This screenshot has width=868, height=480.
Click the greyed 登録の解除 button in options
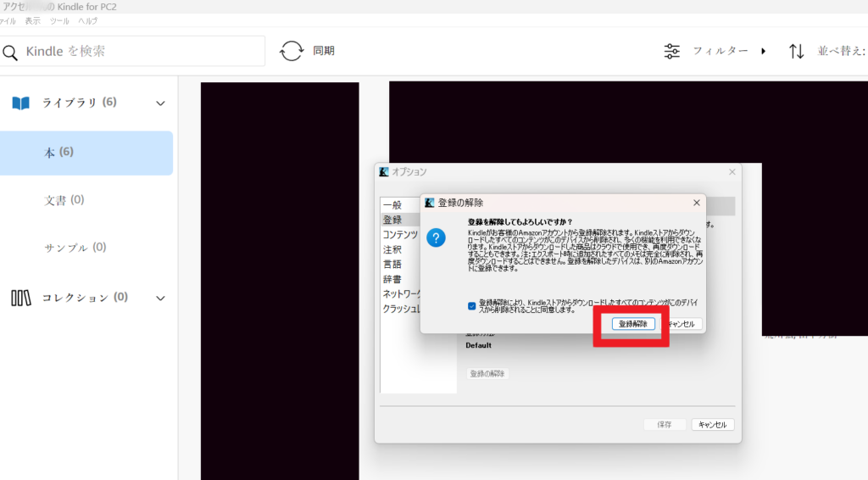487,374
